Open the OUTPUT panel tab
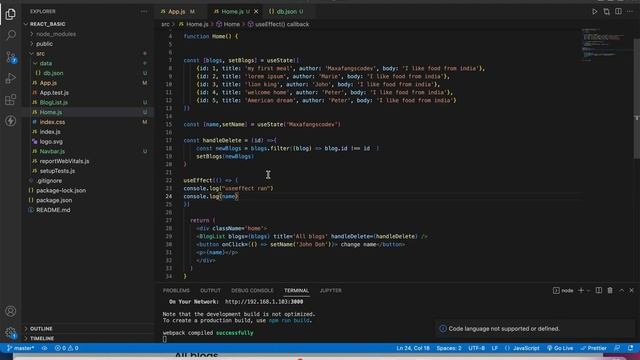The image size is (640, 360). (x=210, y=290)
